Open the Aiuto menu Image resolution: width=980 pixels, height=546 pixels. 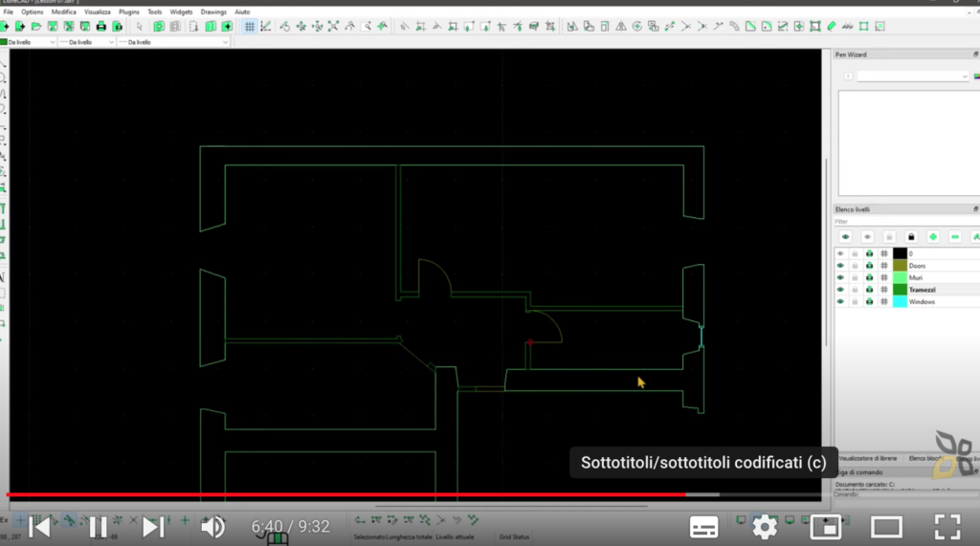click(x=242, y=11)
